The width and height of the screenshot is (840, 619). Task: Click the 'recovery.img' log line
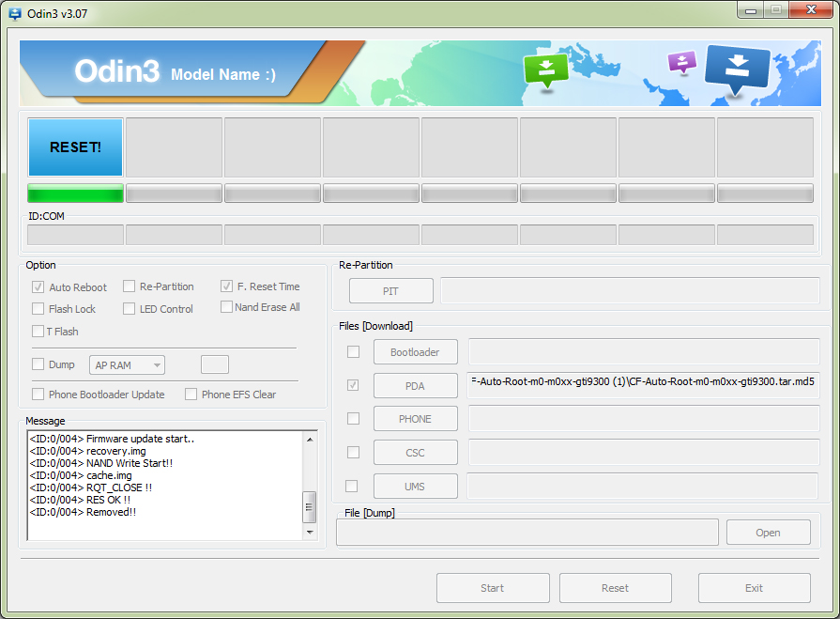(88, 451)
